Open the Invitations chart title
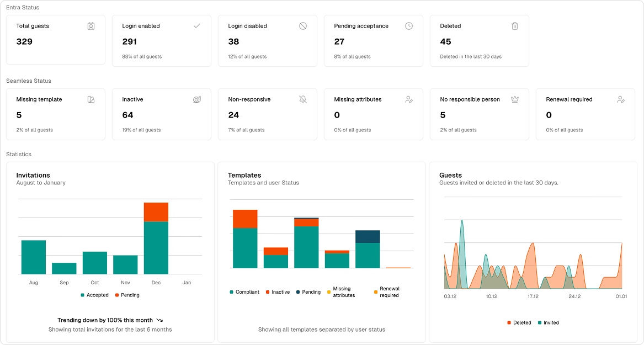644x345 pixels. click(x=33, y=175)
